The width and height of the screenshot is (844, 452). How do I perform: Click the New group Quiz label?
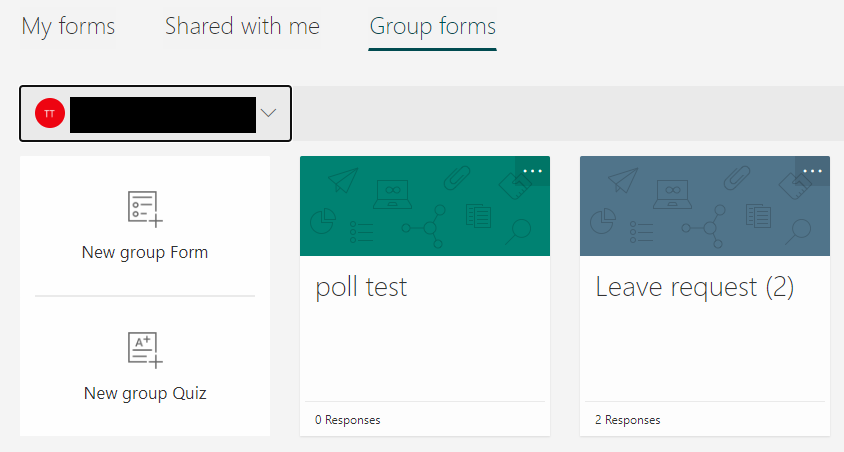[145, 393]
